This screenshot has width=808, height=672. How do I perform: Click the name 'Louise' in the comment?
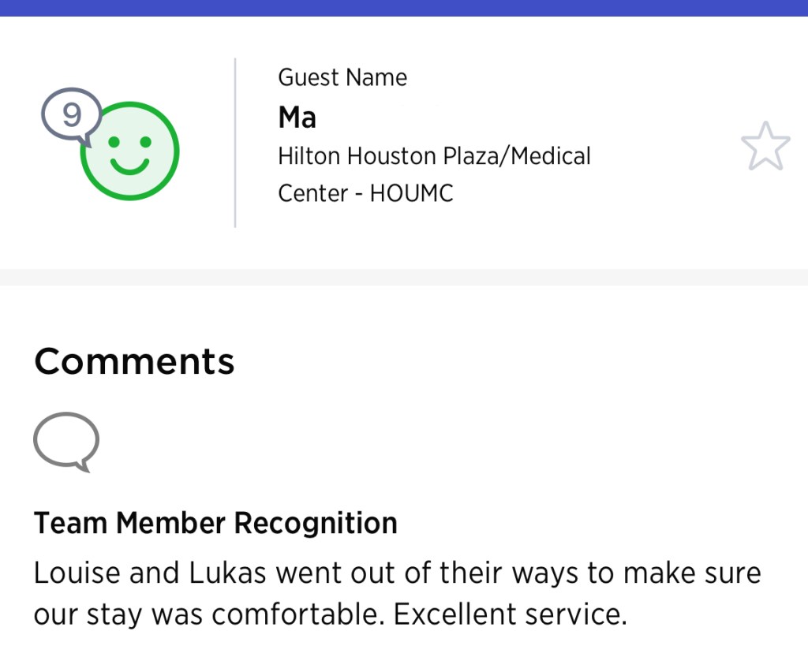76,573
